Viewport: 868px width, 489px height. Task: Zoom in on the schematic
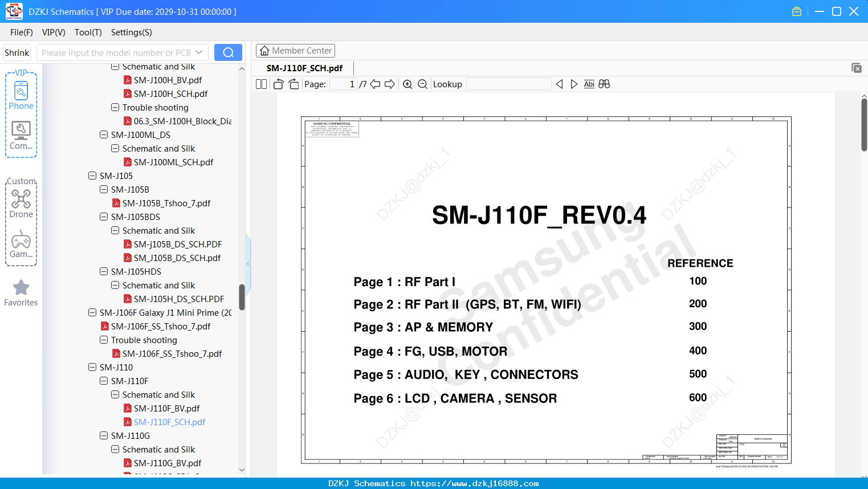(407, 84)
